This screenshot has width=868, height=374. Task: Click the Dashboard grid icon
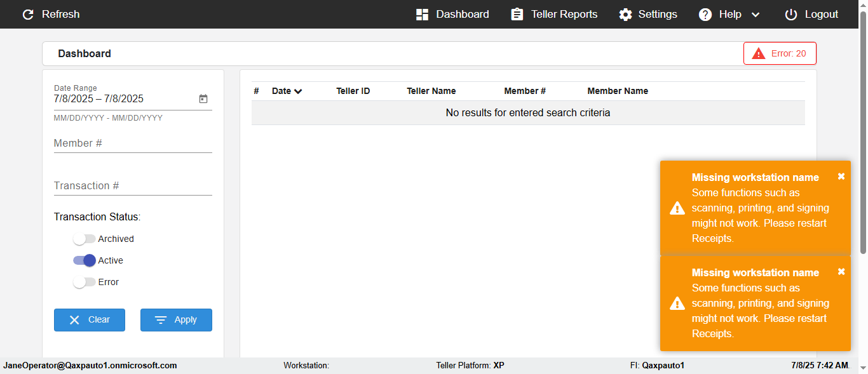pyautogui.click(x=422, y=15)
